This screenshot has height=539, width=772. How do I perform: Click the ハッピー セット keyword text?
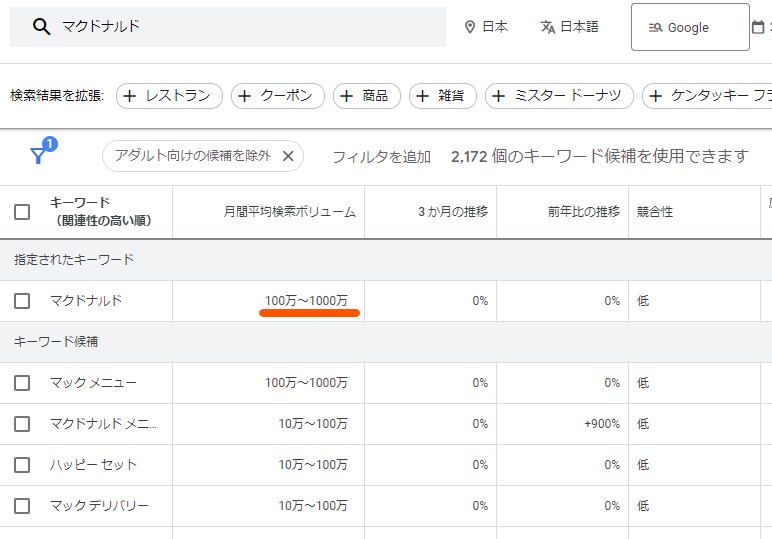(x=93, y=465)
